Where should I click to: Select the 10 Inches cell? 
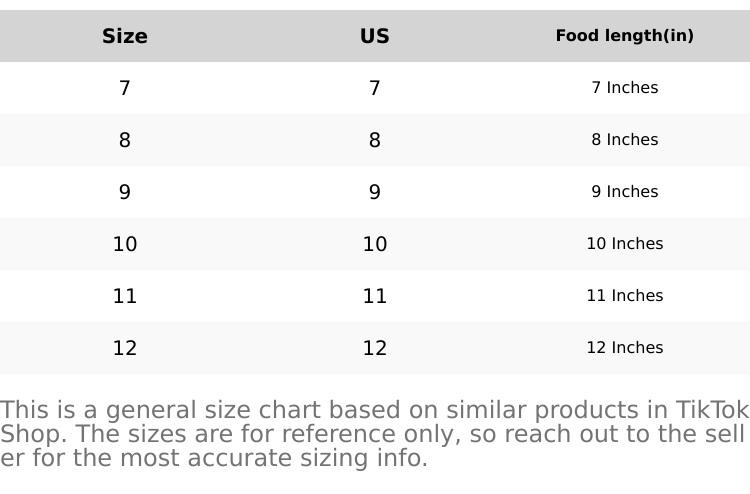tap(625, 244)
